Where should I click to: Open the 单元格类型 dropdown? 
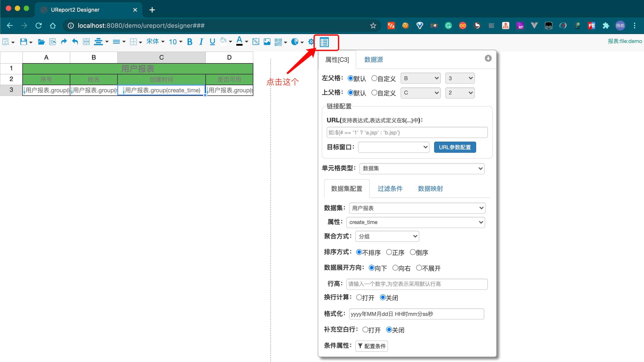click(x=422, y=168)
